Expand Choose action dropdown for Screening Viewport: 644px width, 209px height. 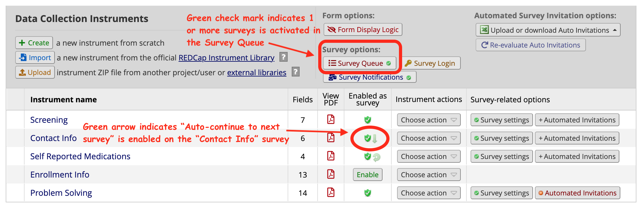point(429,120)
